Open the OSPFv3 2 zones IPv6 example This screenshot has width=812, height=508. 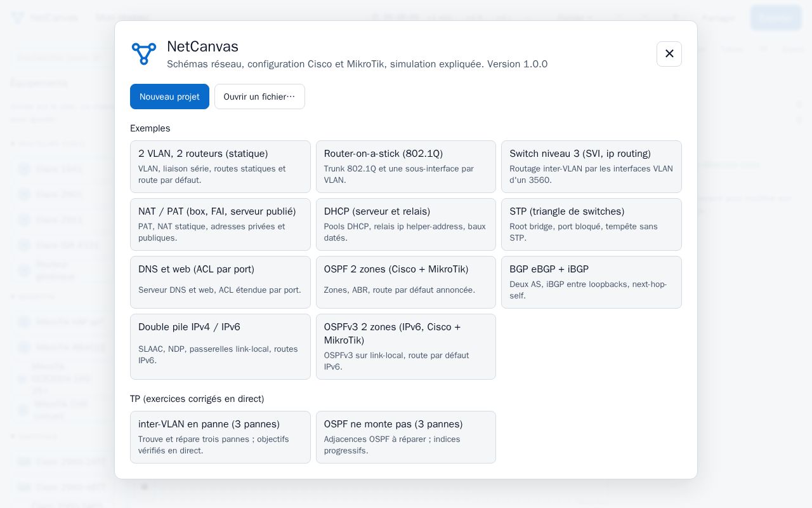coord(406,347)
